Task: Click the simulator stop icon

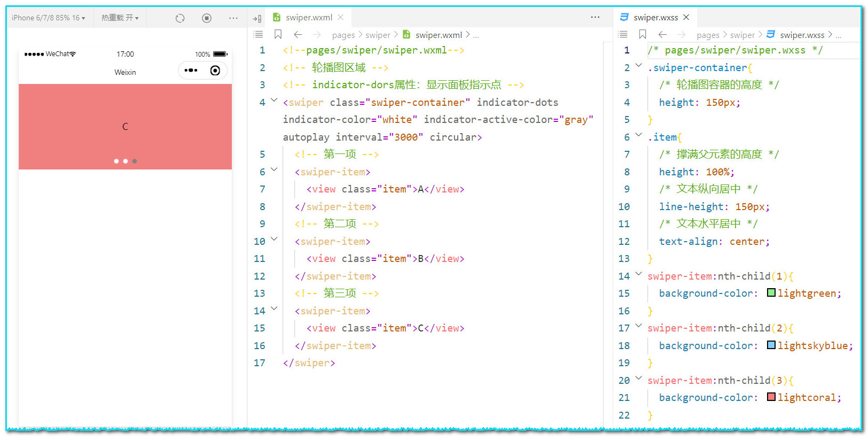Action: pyautogui.click(x=207, y=18)
